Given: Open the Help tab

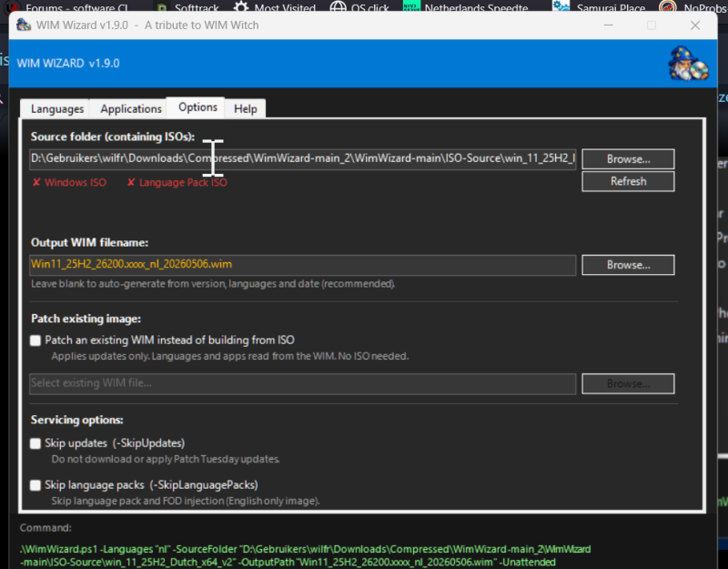Looking at the screenshot, I should [245, 108].
